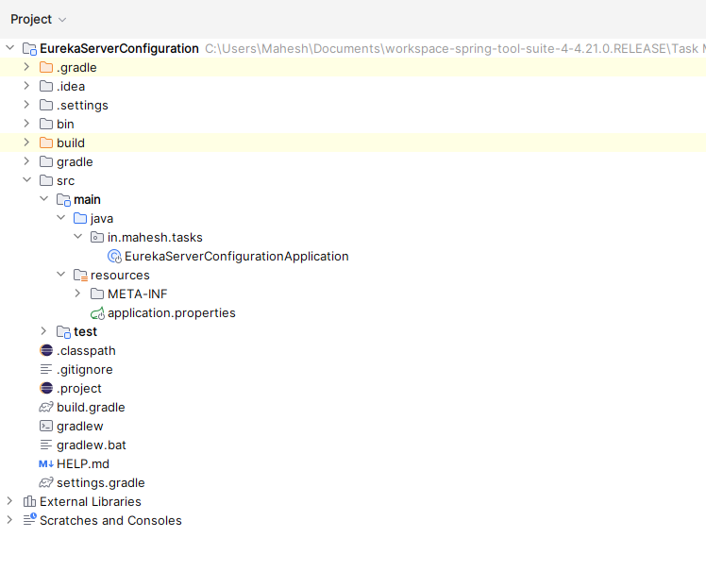Select the .gitignore file

coord(85,370)
